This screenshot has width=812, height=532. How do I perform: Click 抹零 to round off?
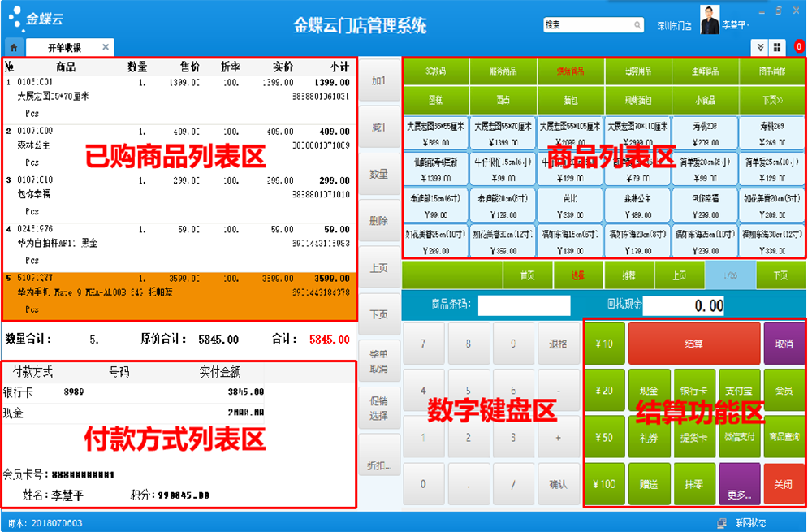point(694,484)
